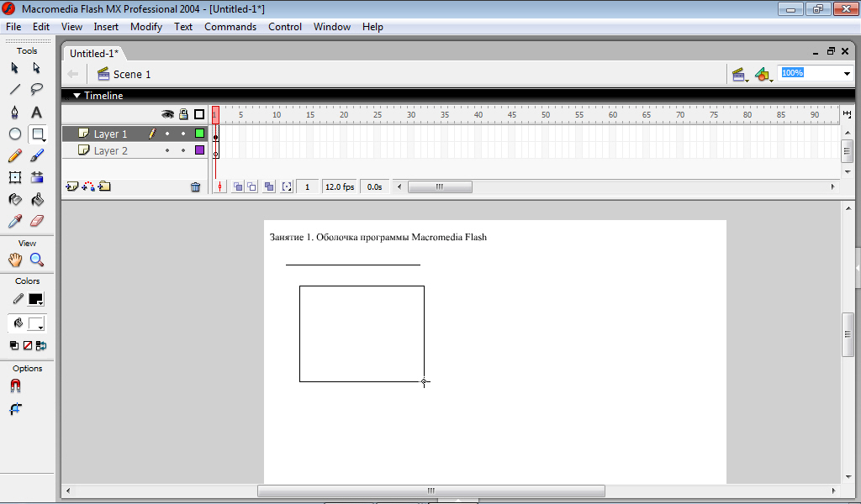Image resolution: width=861 pixels, height=504 pixels.
Task: Select the Selection arrow tool
Action: (15, 67)
